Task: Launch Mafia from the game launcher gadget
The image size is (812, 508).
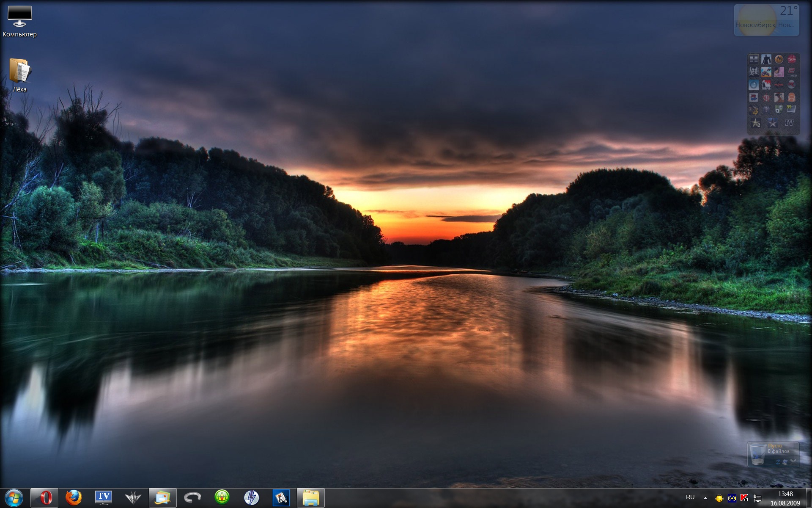Action: [x=766, y=85]
